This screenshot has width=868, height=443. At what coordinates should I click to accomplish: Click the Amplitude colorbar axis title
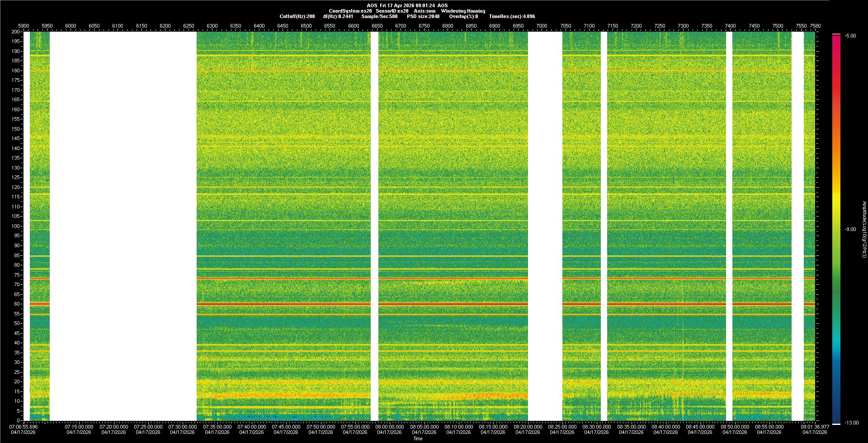point(864,229)
